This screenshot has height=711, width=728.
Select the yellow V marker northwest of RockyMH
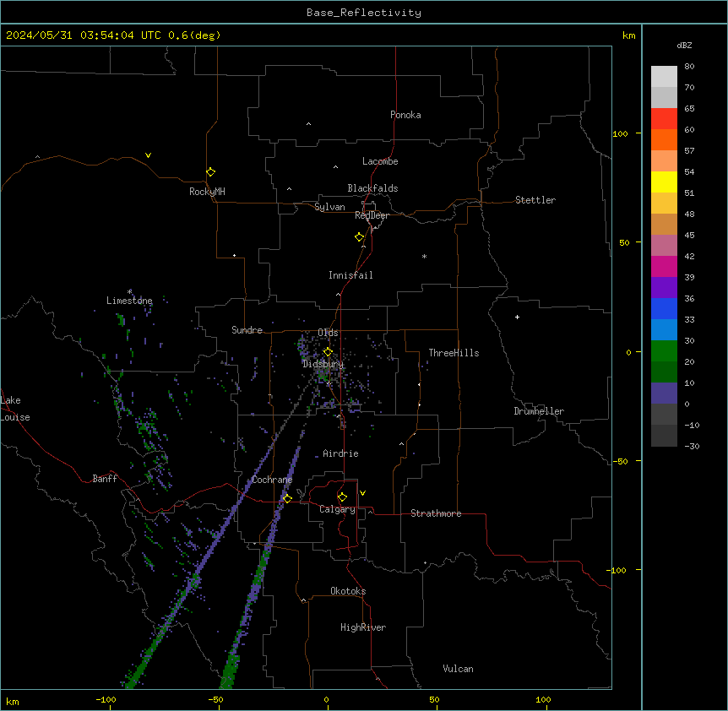point(148,155)
